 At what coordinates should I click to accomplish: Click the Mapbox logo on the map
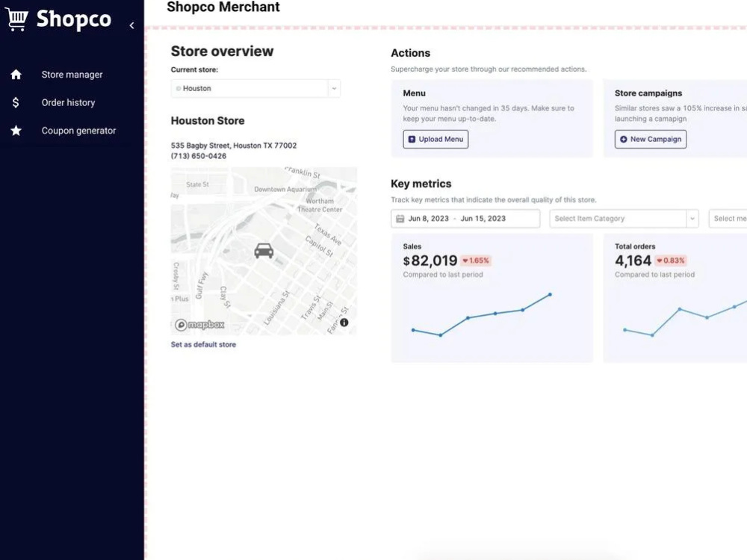click(x=199, y=325)
